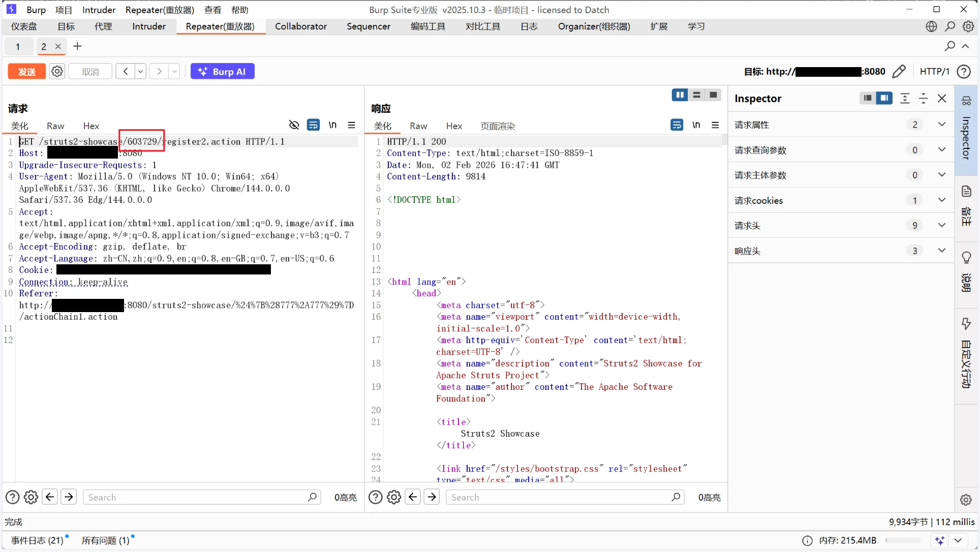Toggle non-printable characters \n in request
The height and width of the screenshot is (552, 980).
point(332,125)
